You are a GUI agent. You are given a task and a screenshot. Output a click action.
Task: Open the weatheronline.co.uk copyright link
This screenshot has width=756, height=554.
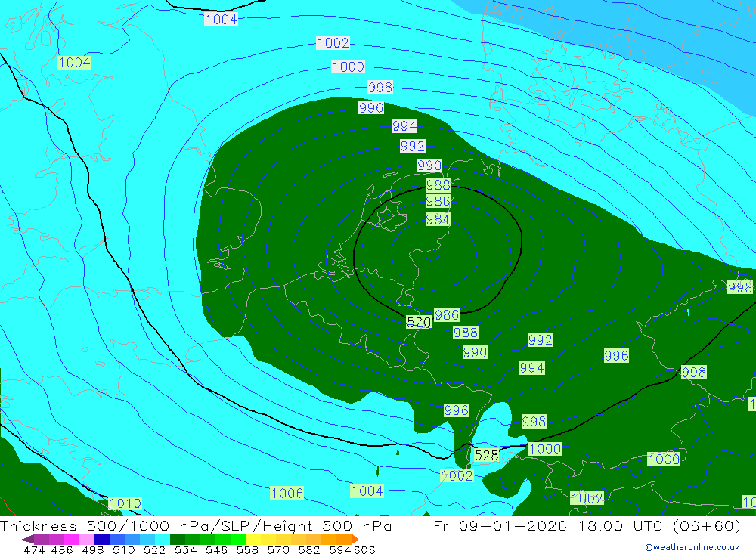tap(692, 547)
